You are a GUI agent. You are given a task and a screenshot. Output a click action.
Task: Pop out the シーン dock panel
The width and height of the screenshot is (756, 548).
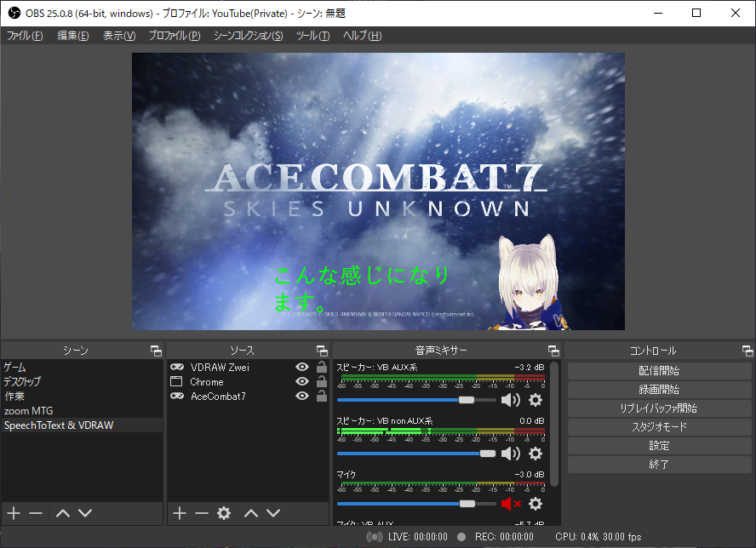pyautogui.click(x=156, y=351)
